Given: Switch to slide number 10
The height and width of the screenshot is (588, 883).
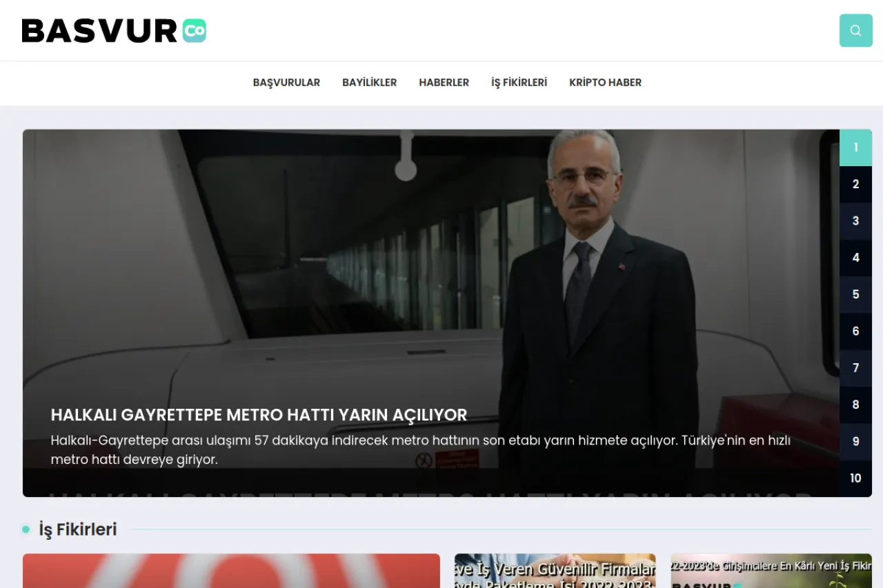Looking at the screenshot, I should point(855,478).
